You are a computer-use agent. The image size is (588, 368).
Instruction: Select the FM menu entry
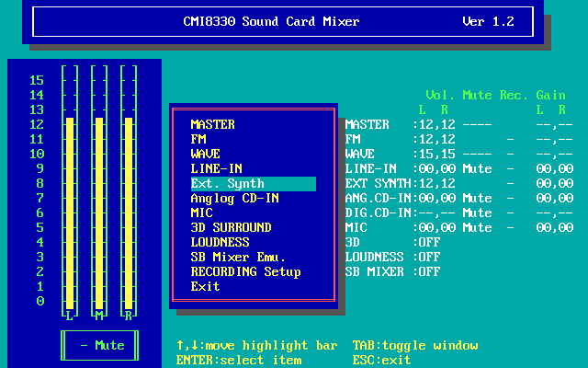pyautogui.click(x=198, y=139)
